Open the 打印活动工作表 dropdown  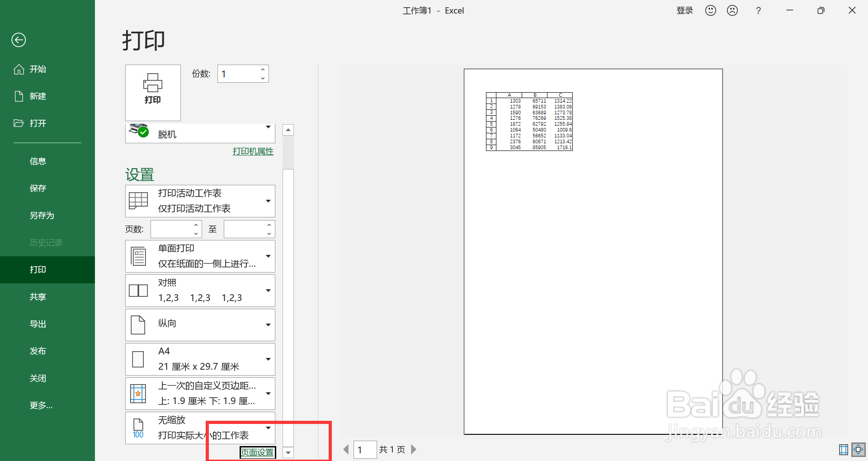(200, 201)
